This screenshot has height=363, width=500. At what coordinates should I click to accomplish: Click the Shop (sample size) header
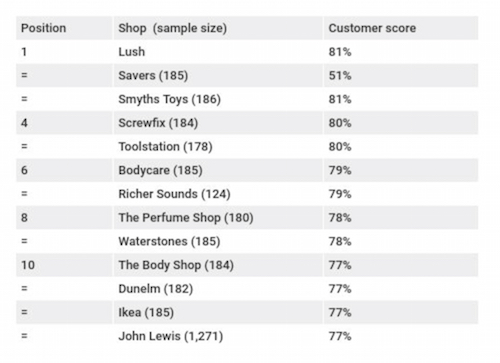pyautogui.click(x=172, y=28)
